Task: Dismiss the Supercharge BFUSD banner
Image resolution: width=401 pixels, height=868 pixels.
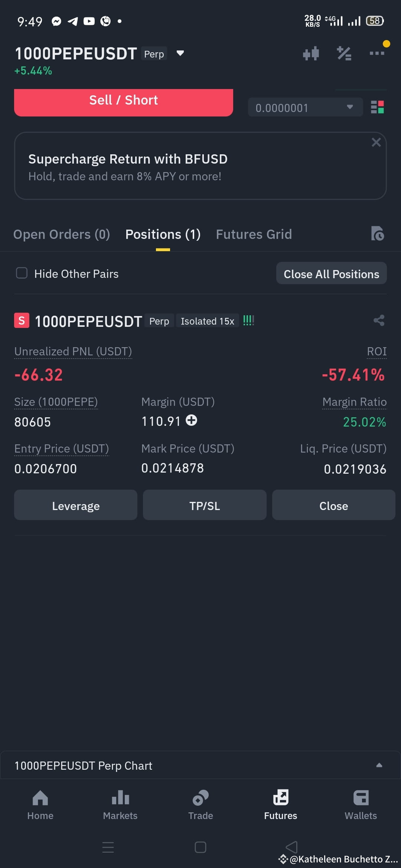Action: pos(376,142)
